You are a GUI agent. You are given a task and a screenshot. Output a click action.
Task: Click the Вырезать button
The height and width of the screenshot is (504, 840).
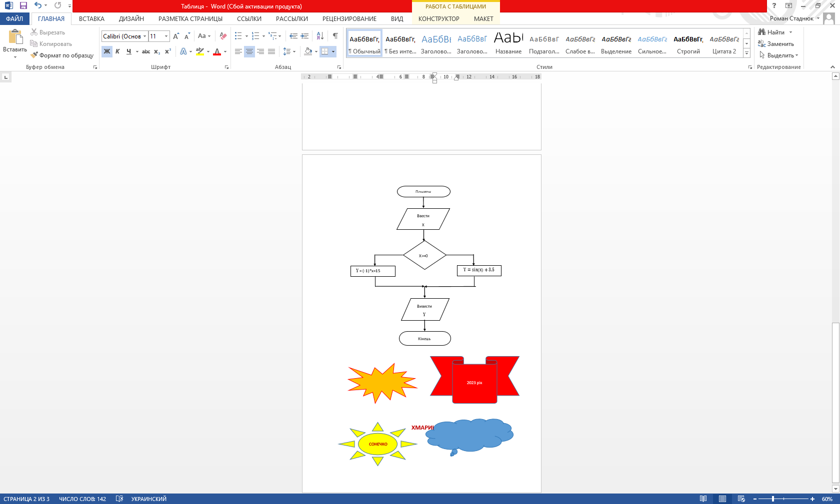[48, 32]
